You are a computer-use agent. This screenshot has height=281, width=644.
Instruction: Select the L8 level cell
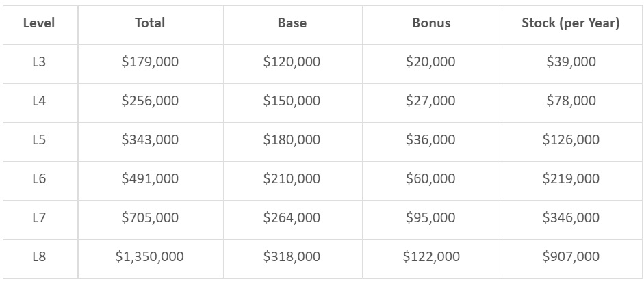[x=39, y=257]
